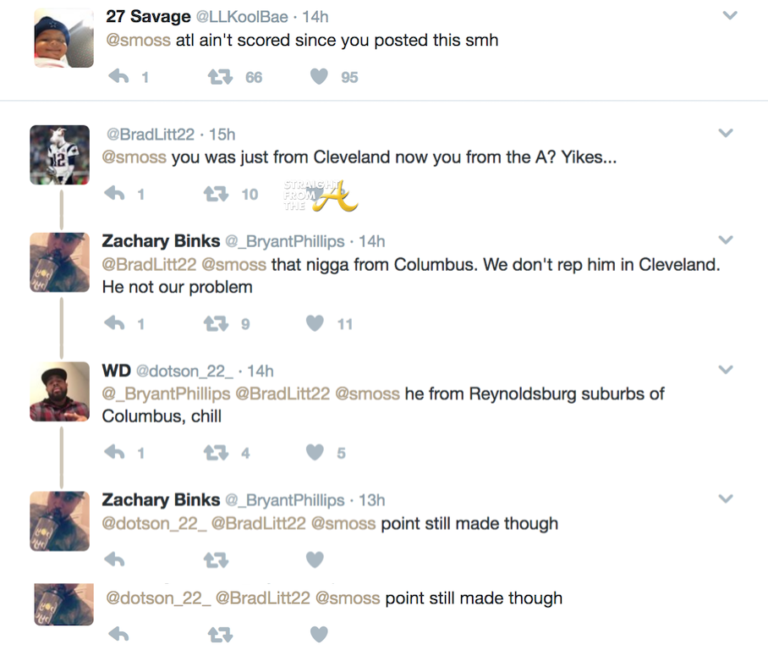Screen dimensions: 768x650
Task: Like 27 Savage's tweet with 95 likes
Action: point(319,77)
